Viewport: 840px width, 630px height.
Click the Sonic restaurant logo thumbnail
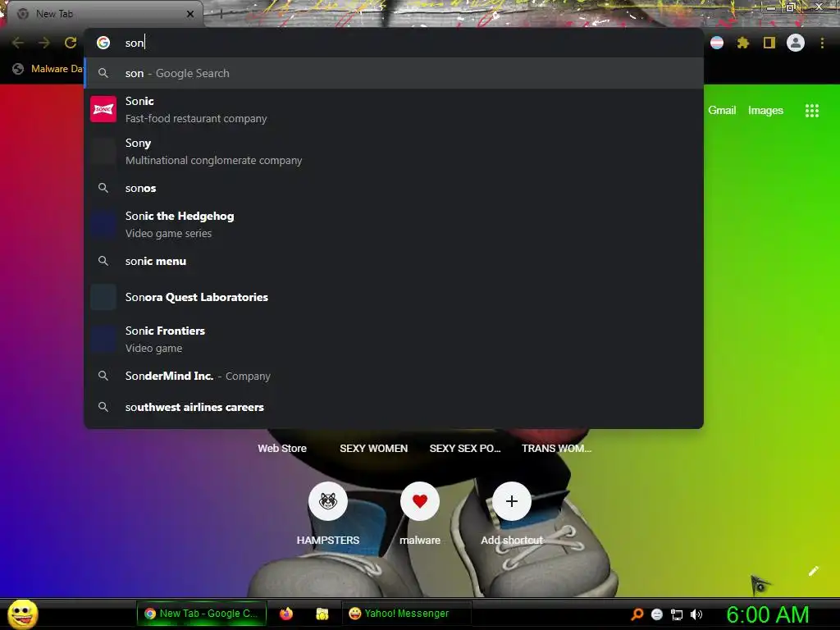click(x=103, y=109)
